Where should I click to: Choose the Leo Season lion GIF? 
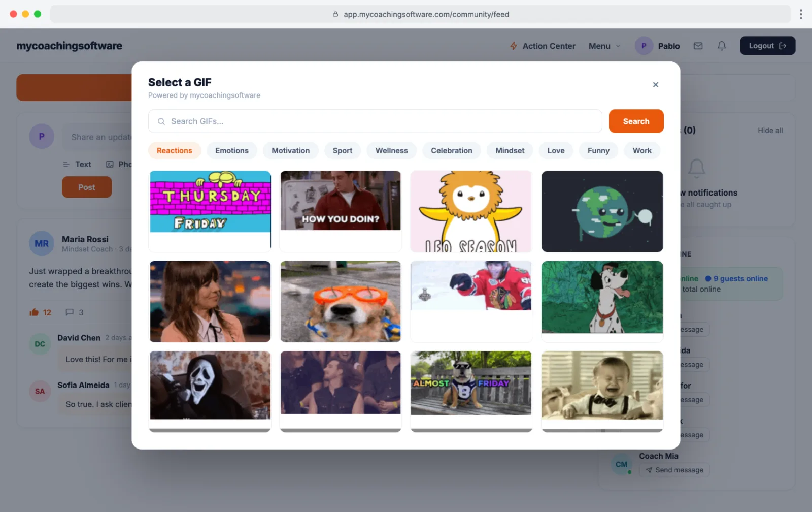[x=471, y=211]
